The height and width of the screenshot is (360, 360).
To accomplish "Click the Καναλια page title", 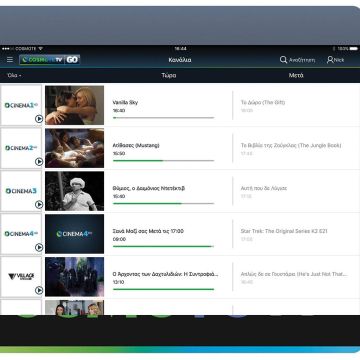I will coord(180,60).
